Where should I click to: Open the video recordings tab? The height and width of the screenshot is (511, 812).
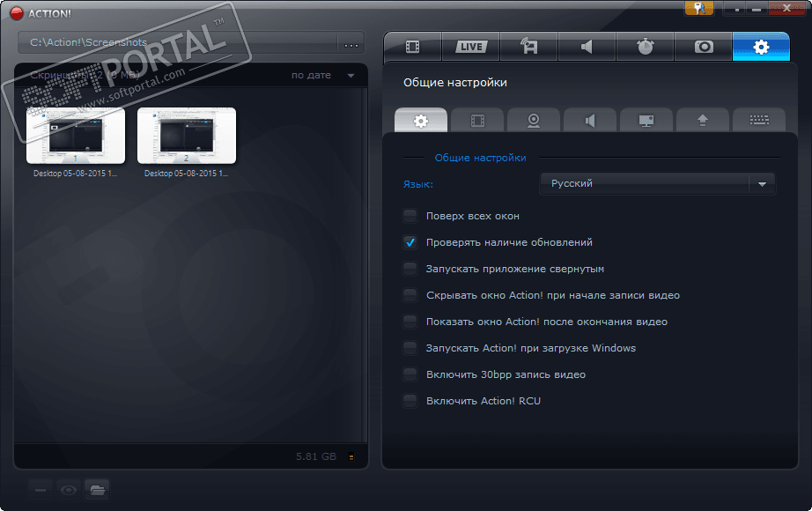click(413, 47)
